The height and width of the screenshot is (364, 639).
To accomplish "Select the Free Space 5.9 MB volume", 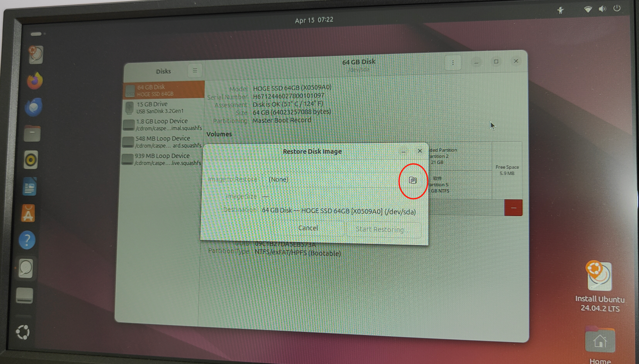I will click(507, 170).
